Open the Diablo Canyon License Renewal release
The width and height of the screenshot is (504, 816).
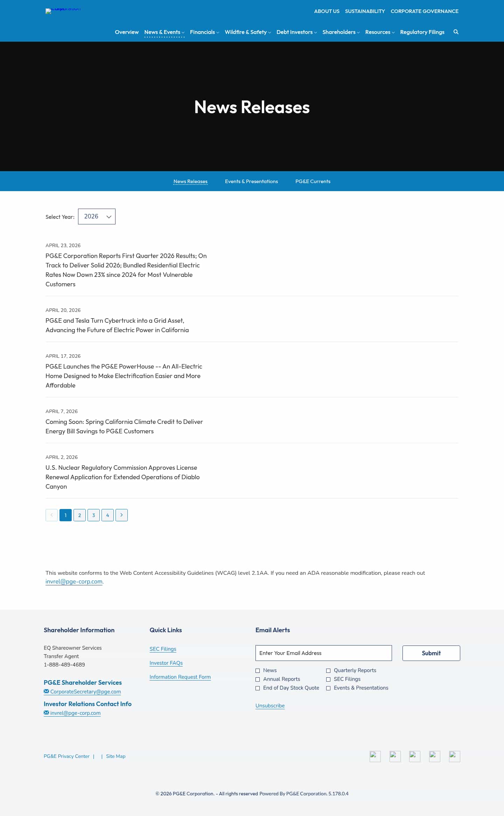click(122, 477)
